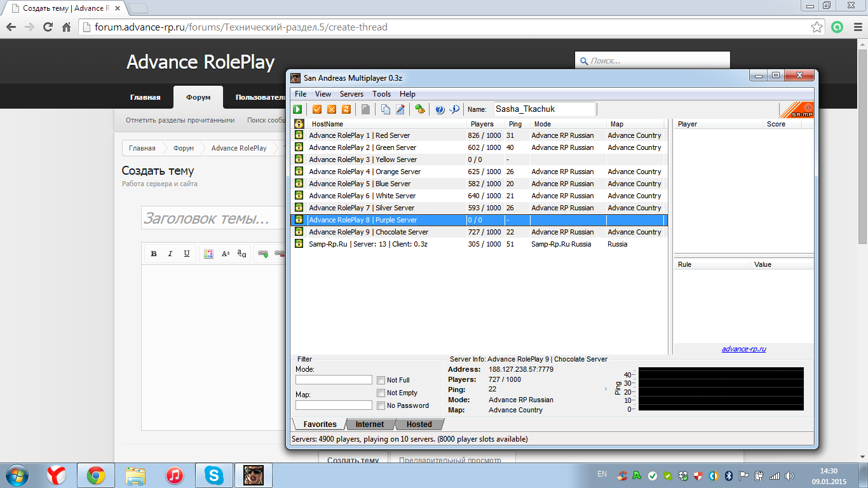The width and height of the screenshot is (868, 488).
Task: Sort servers by the Players column header
Action: (485, 124)
